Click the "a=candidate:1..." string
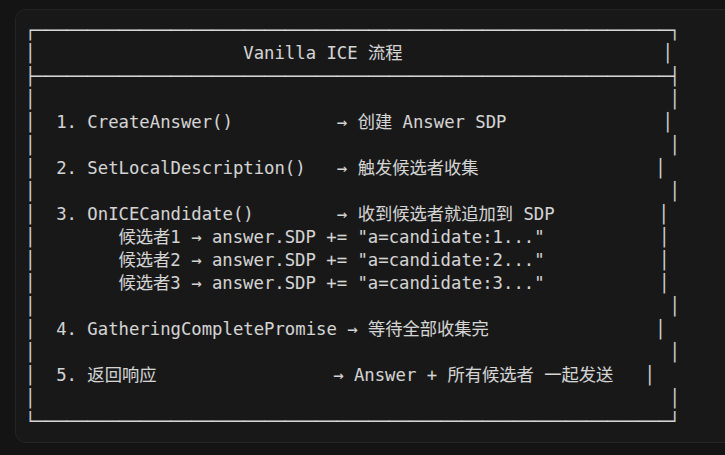The image size is (725, 455). 451,237
